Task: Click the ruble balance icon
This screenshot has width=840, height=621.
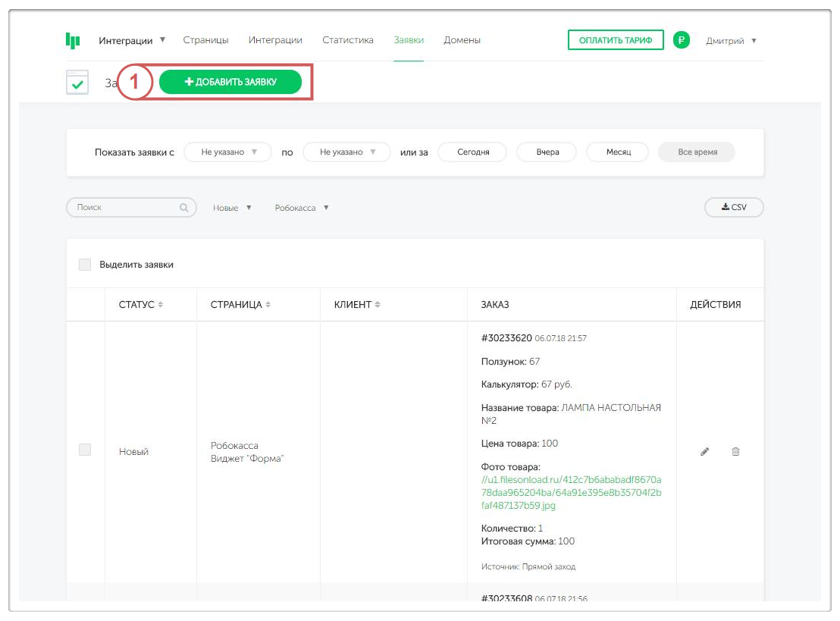Action: click(681, 40)
